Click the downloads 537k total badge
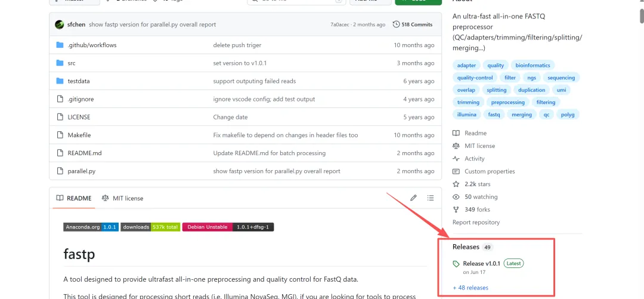The height and width of the screenshot is (299, 644). click(150, 227)
